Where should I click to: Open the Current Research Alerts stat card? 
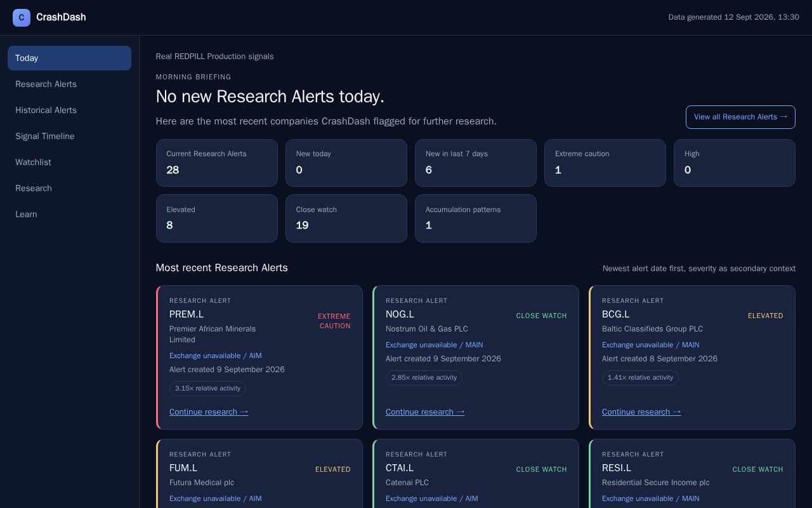click(x=217, y=163)
